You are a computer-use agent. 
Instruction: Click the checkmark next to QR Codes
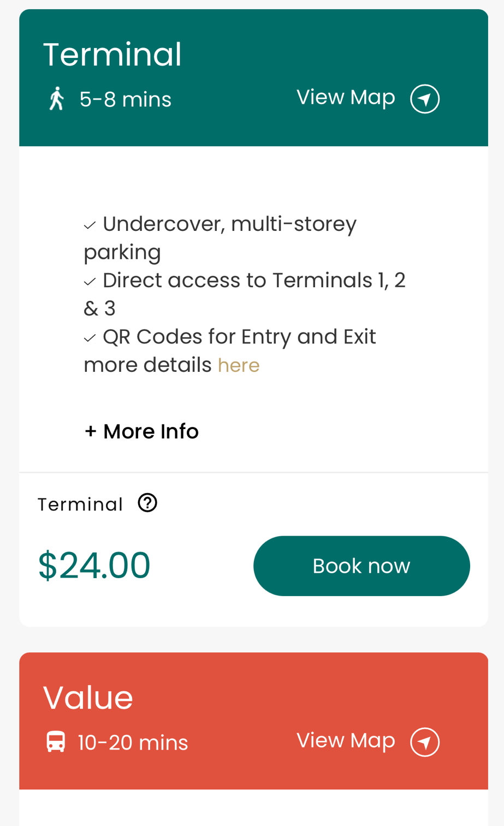[x=90, y=338]
